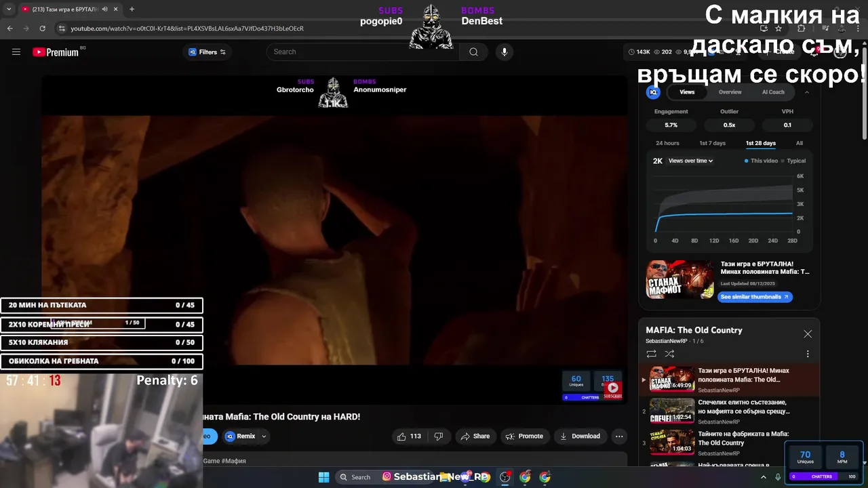Screen dimensions: 868x488
Task: Open MAFIA: The Old Country playlist title
Action: tap(694, 330)
